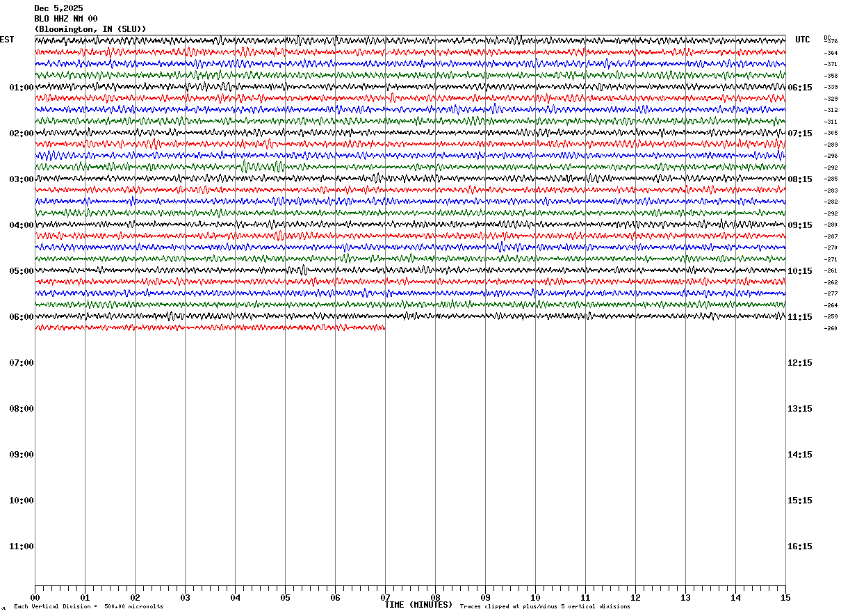Click the DC offset value '-280'
This screenshot has width=841, height=616.
(831, 225)
